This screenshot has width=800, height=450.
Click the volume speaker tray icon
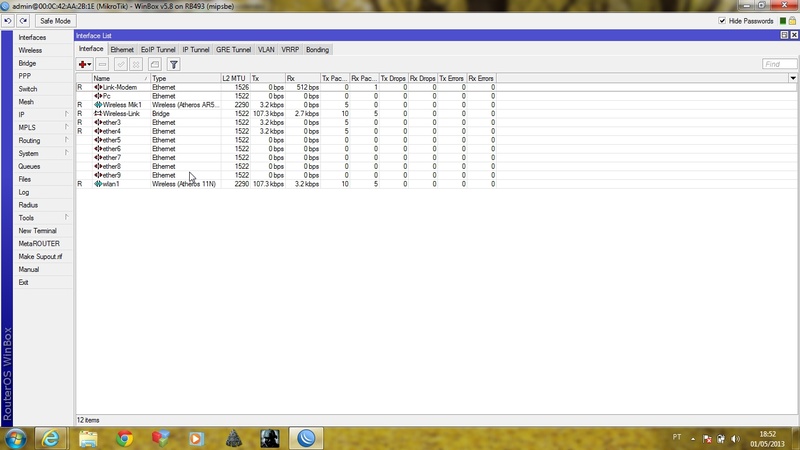735,439
